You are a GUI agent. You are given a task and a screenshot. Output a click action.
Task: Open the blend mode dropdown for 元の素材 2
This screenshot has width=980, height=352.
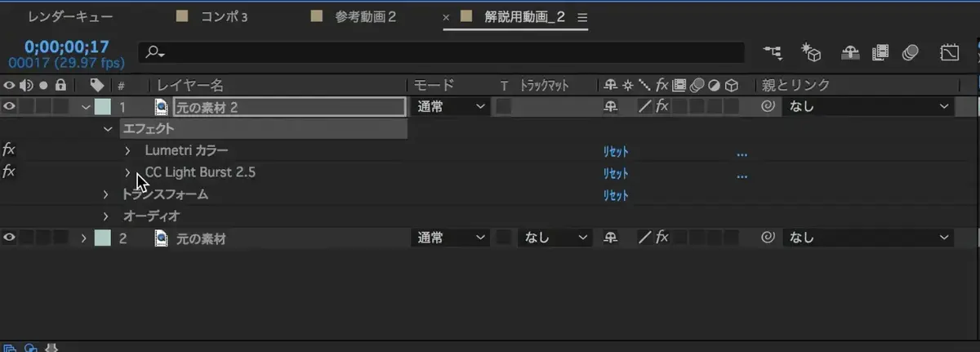pos(452,106)
